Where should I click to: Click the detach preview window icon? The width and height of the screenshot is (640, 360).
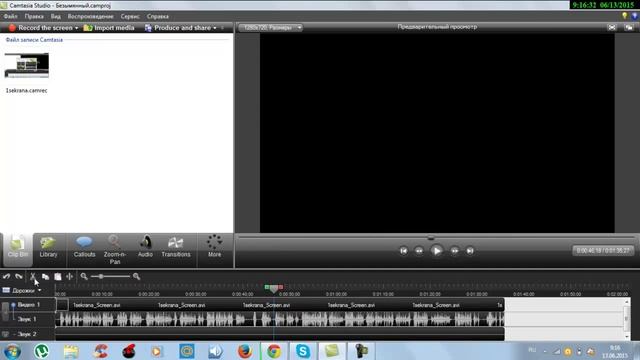pos(629,27)
